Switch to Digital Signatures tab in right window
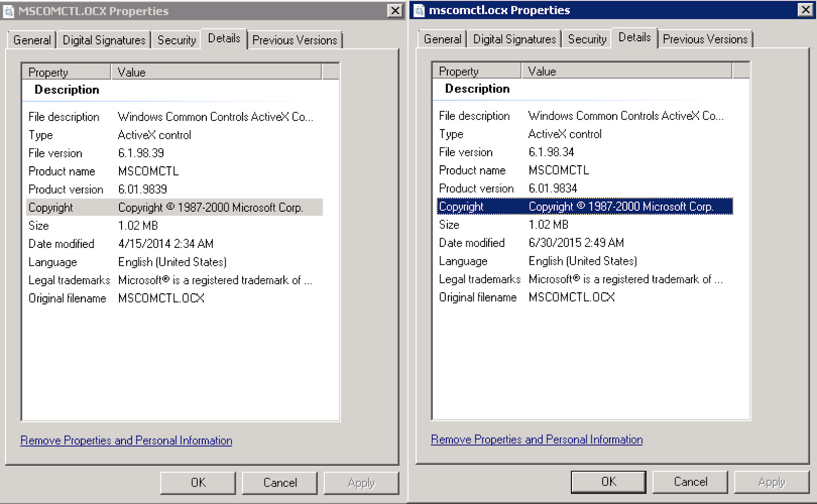Screen dimensions: 817x504 pyautogui.click(x=514, y=39)
